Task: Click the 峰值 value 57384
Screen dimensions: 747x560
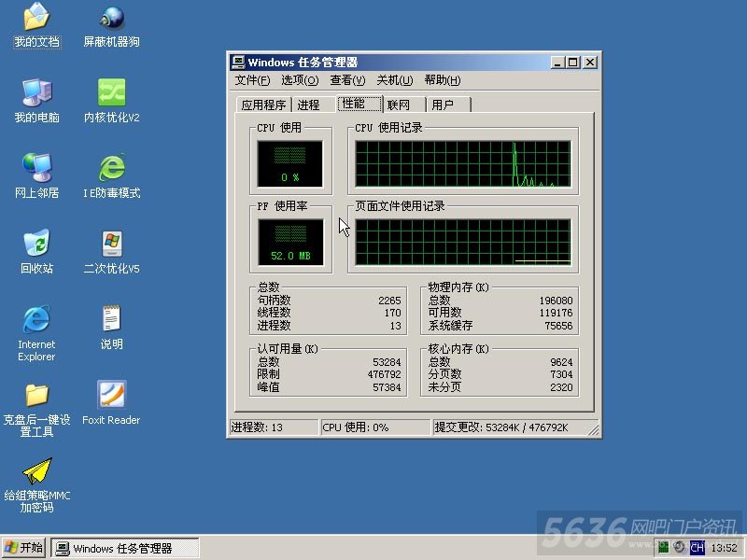Action: tap(387, 387)
